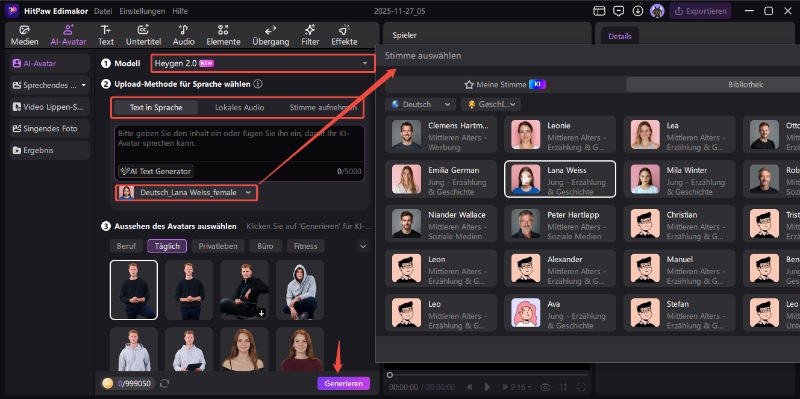This screenshot has height=399, width=800.
Task: Open the Effekte tool
Action: [344, 35]
